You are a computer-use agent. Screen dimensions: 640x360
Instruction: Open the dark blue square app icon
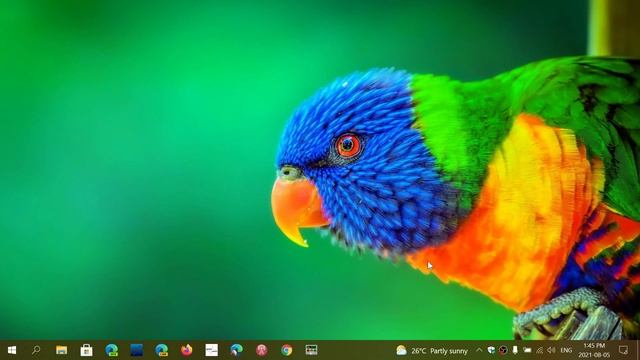pyautogui.click(x=137, y=350)
